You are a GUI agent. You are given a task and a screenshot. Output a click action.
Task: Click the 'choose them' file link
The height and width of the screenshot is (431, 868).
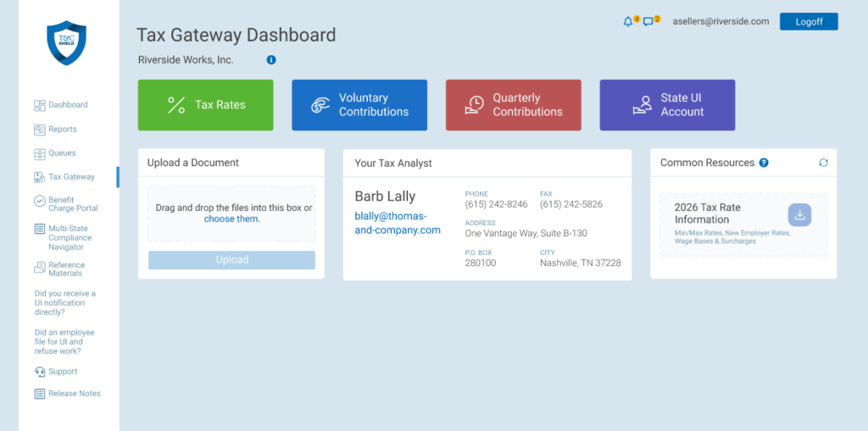coord(232,219)
